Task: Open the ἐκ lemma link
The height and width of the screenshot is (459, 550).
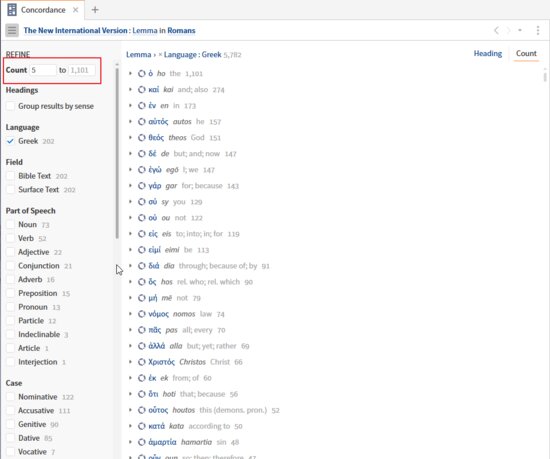Action: click(152, 378)
